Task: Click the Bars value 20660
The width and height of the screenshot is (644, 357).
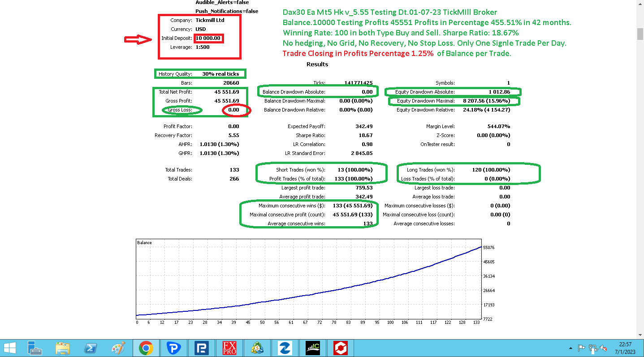Action: tap(231, 83)
